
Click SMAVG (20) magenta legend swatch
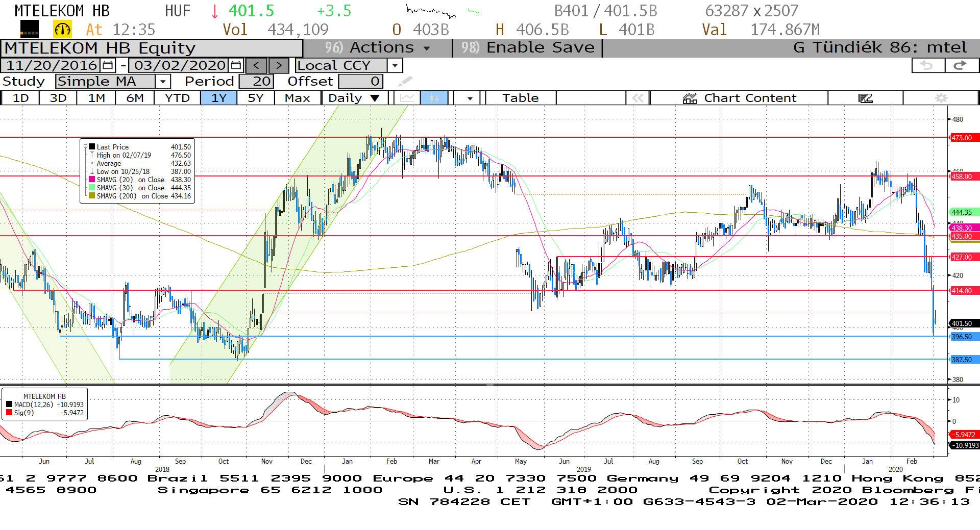click(x=92, y=180)
